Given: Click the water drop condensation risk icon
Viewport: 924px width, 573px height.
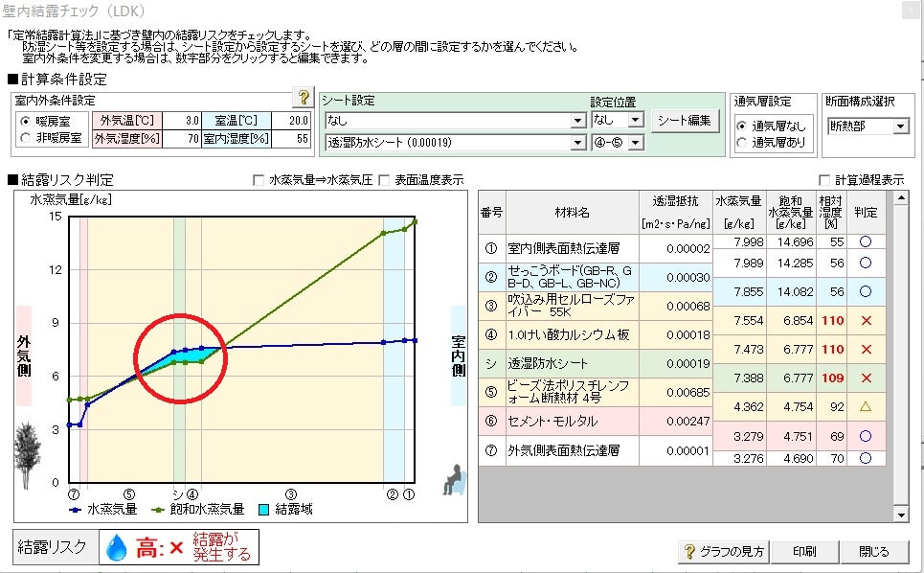Looking at the screenshot, I should click(116, 547).
